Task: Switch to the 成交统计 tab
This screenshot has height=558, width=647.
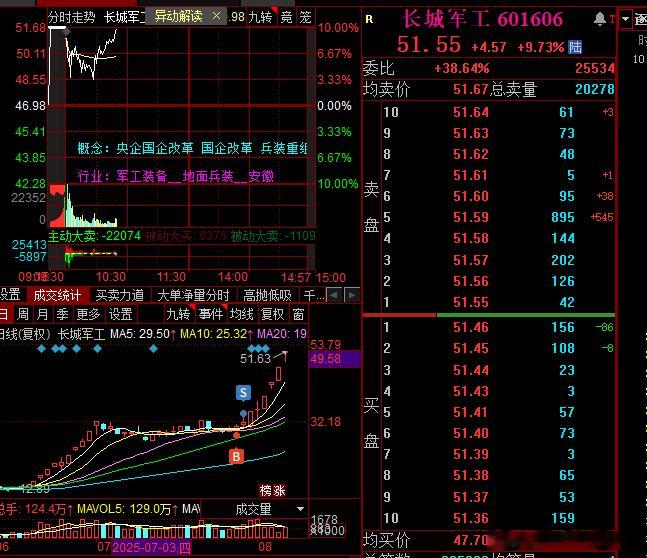Action: 58,295
